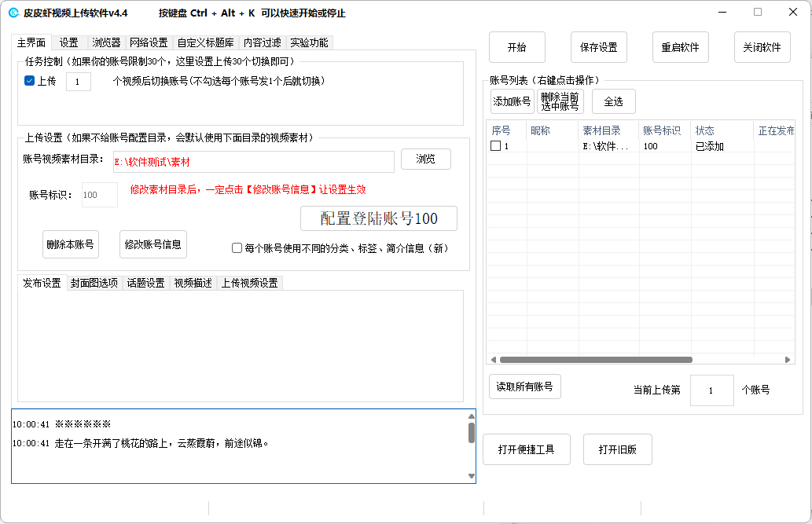Close the window with the X icon
The image size is (812, 524).
coord(793,13)
